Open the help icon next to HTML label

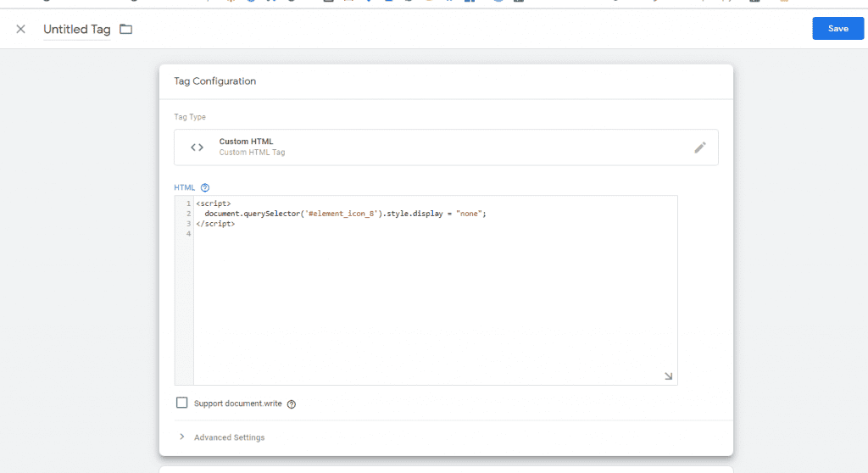tap(205, 187)
